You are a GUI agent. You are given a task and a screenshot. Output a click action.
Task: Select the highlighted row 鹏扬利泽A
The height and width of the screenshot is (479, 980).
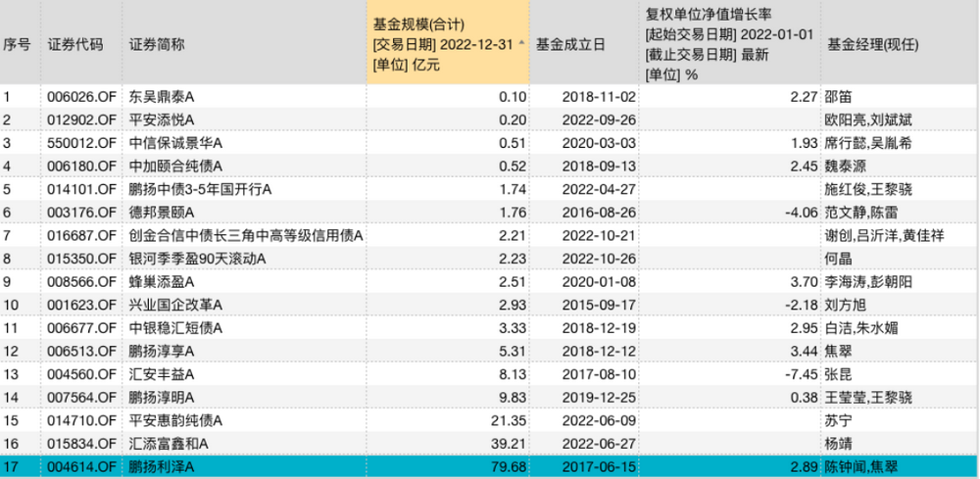[490, 466]
